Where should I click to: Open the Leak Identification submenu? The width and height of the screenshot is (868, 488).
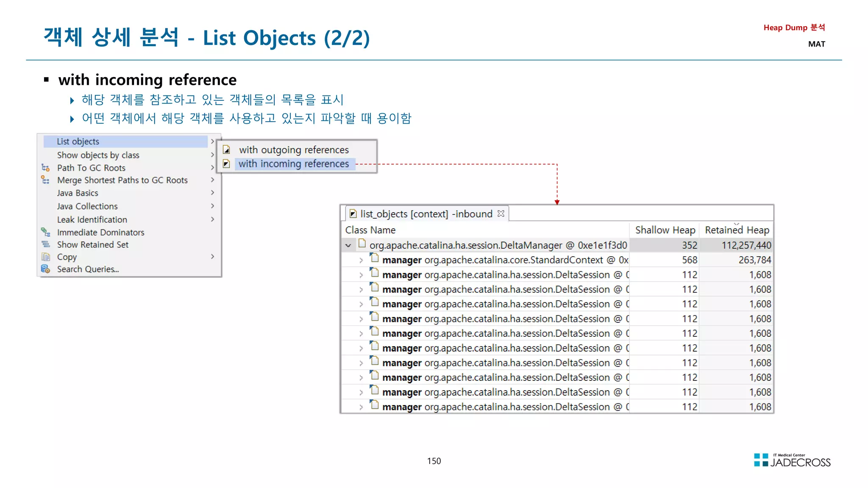[x=92, y=219]
